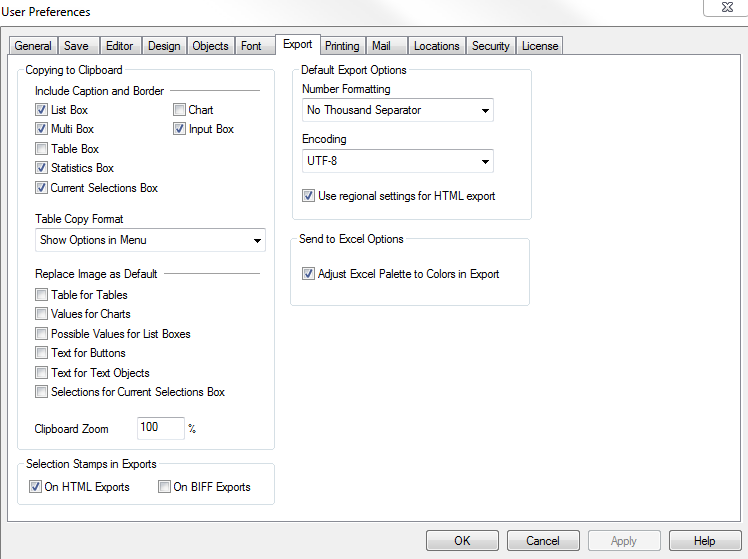Disable Adjust Excel Palette to Colors
The image size is (748, 559).
309,273
